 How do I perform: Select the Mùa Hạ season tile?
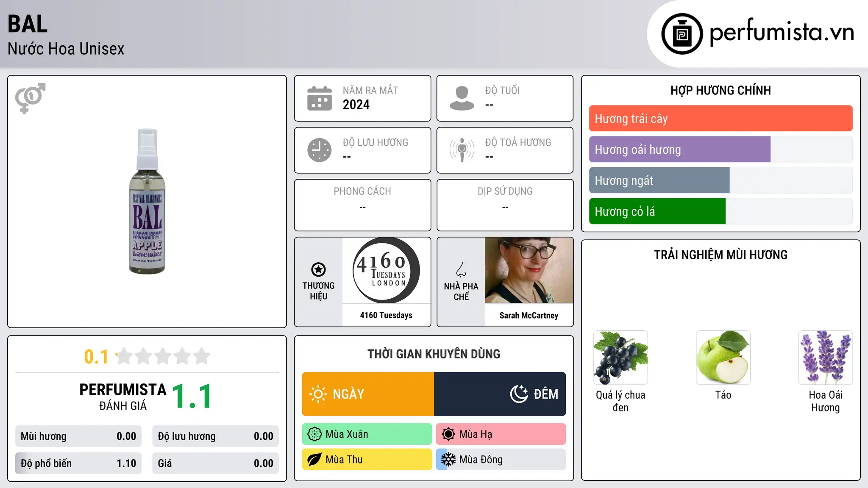click(501, 434)
